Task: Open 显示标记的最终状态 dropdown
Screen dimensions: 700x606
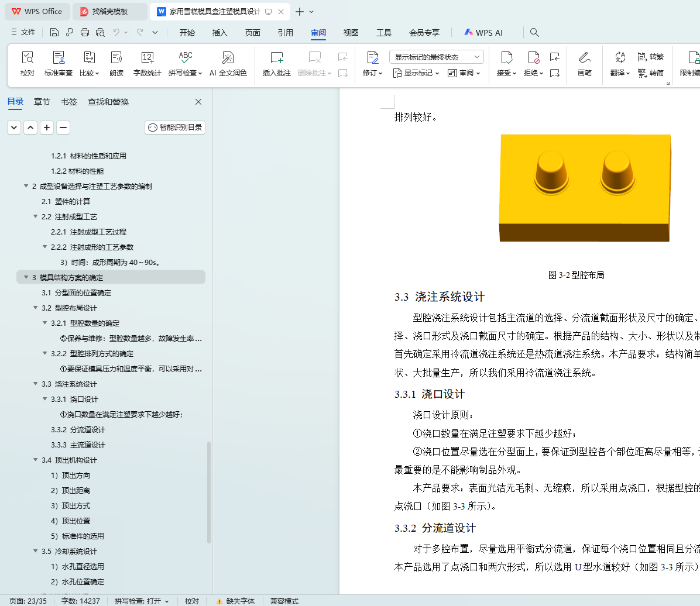Action: point(437,57)
